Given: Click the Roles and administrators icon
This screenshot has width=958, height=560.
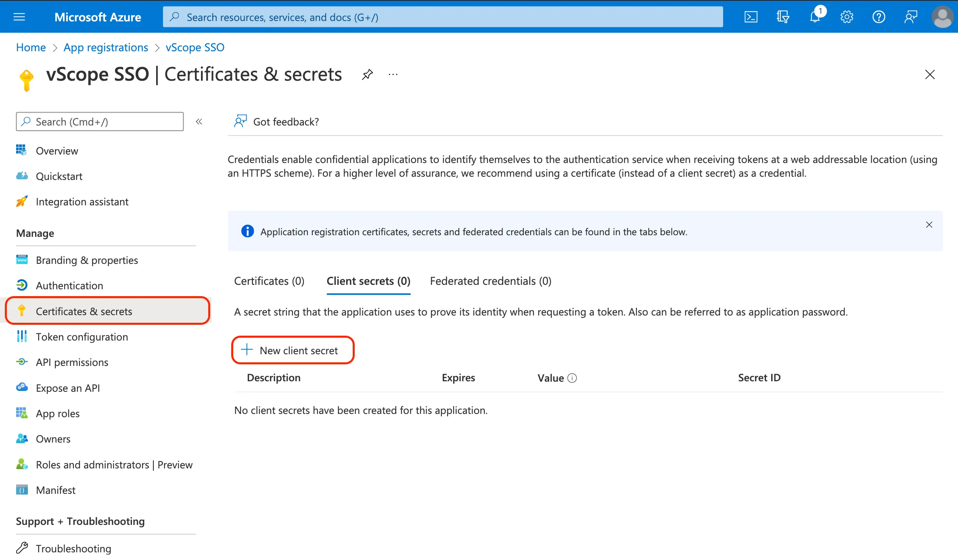Looking at the screenshot, I should tap(22, 464).
